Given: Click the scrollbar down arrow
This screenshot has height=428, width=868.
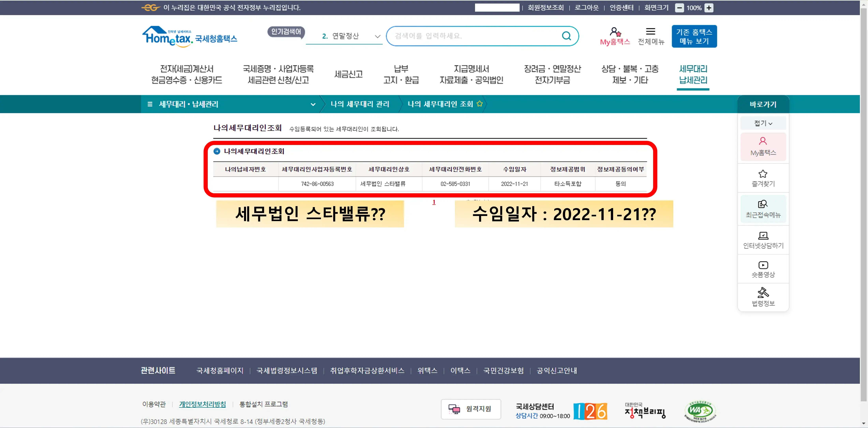Looking at the screenshot, I should (864, 424).
